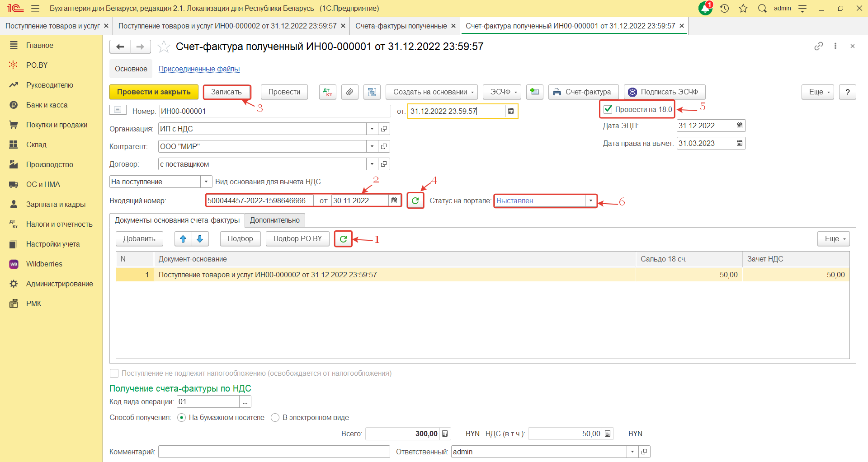
Task: Open calendar picker for Дата ЭЦП
Action: click(740, 126)
